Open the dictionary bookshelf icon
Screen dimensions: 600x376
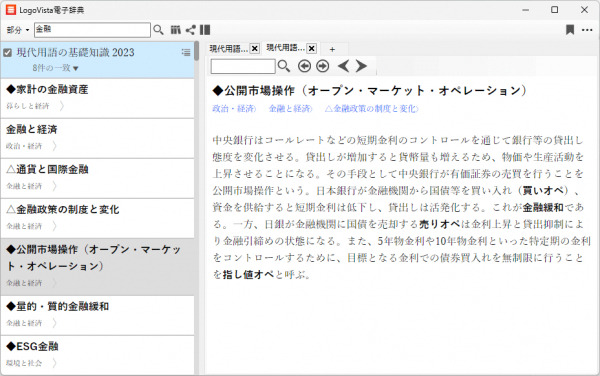(x=176, y=30)
